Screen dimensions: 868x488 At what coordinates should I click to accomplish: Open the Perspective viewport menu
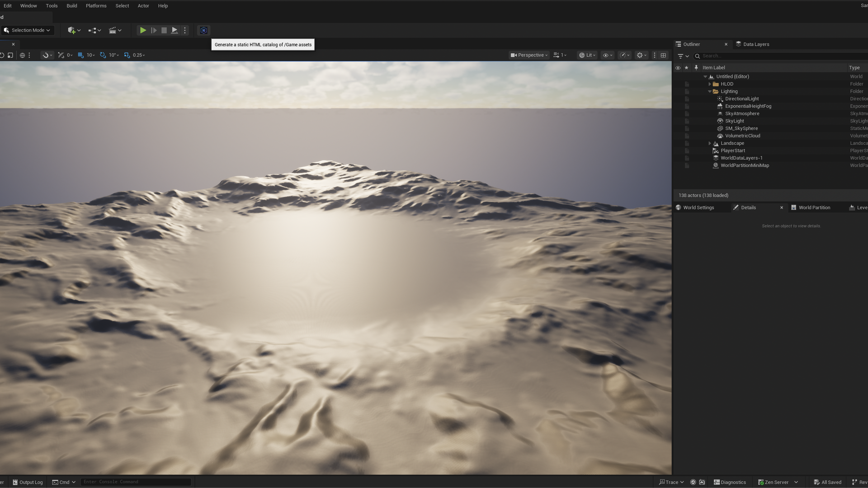(x=529, y=55)
